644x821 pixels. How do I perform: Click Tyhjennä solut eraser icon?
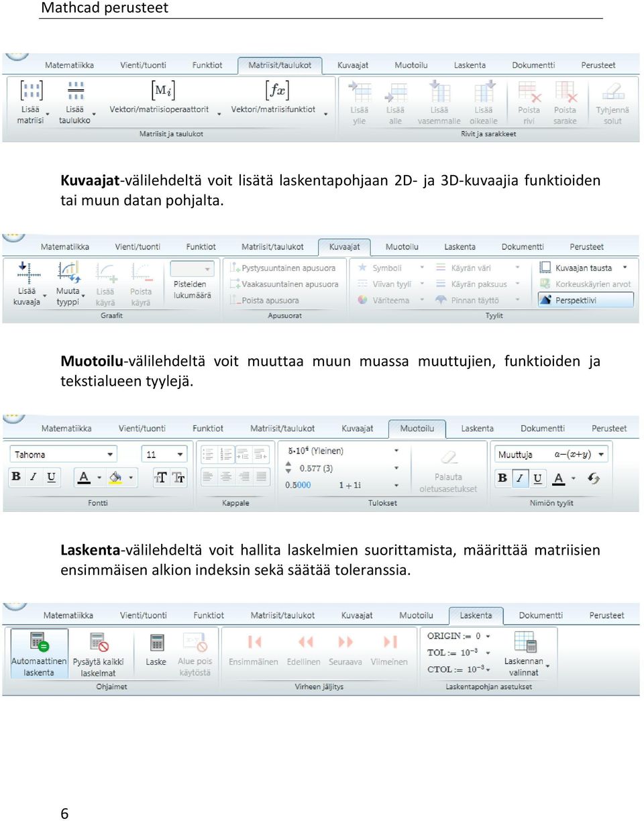612,91
